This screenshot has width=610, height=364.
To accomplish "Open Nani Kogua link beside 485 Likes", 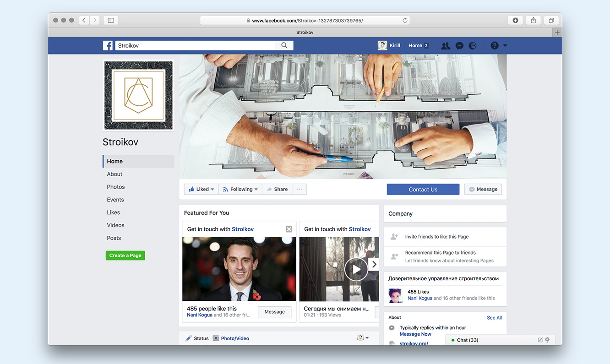I will click(420, 298).
